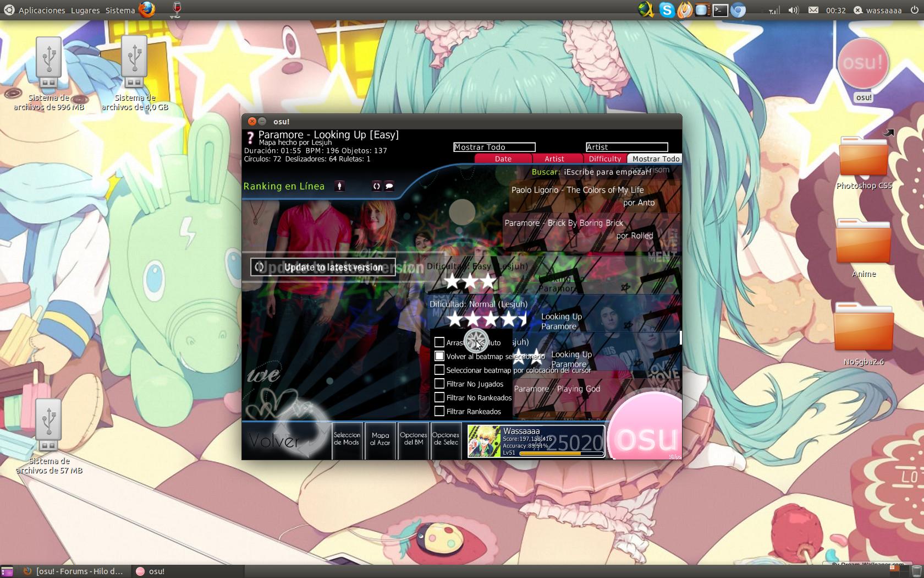Screen dimensions: 924x578
Task: Click Update to latest version button
Action: (x=323, y=267)
